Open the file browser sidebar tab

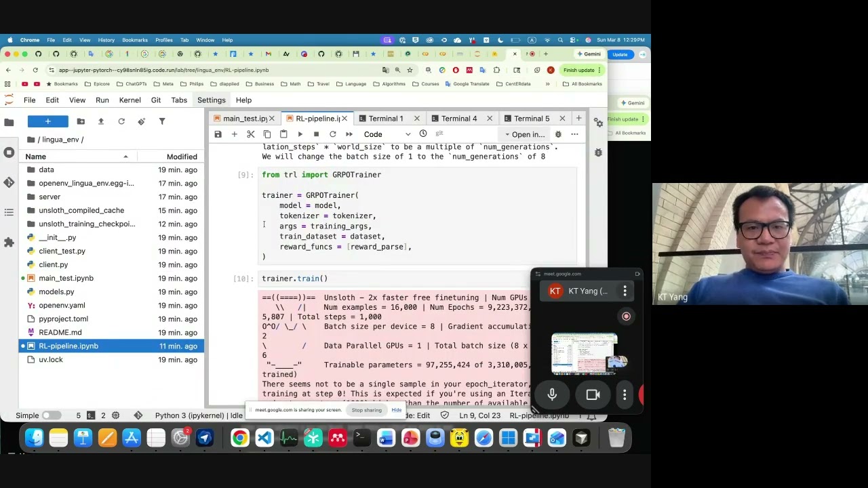(9, 123)
